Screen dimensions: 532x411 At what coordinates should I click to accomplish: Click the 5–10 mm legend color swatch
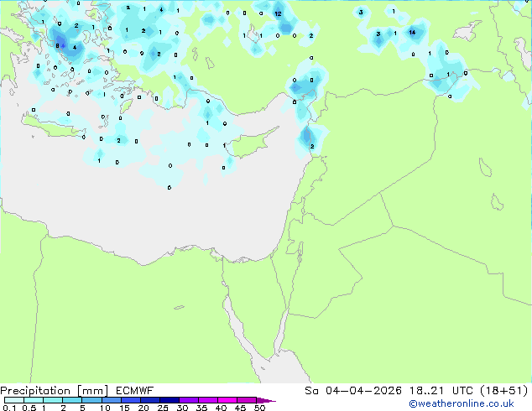(91, 400)
